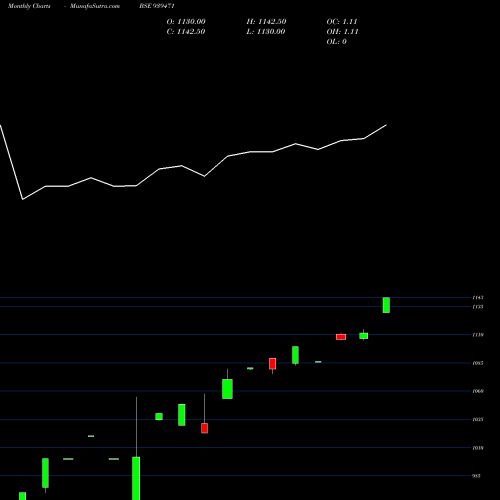The image size is (500, 500).
Task: Click the 'OH: 1.11' readout
Action: tap(342, 32)
